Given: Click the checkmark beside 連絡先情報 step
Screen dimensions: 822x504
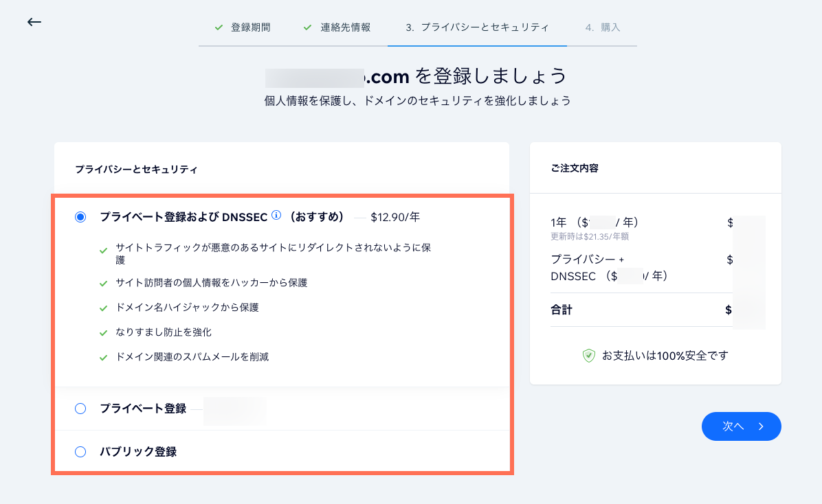Looking at the screenshot, I should click(307, 27).
